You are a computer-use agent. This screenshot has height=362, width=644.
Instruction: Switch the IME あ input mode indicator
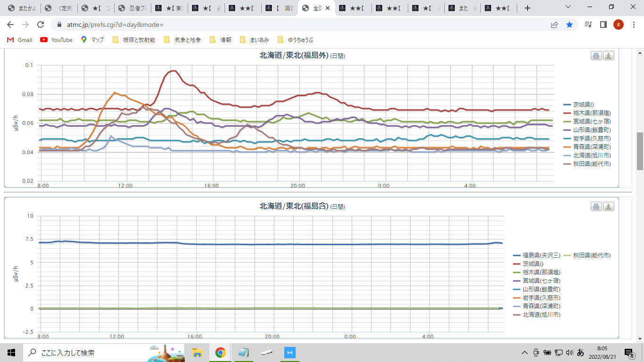[x=581, y=352]
